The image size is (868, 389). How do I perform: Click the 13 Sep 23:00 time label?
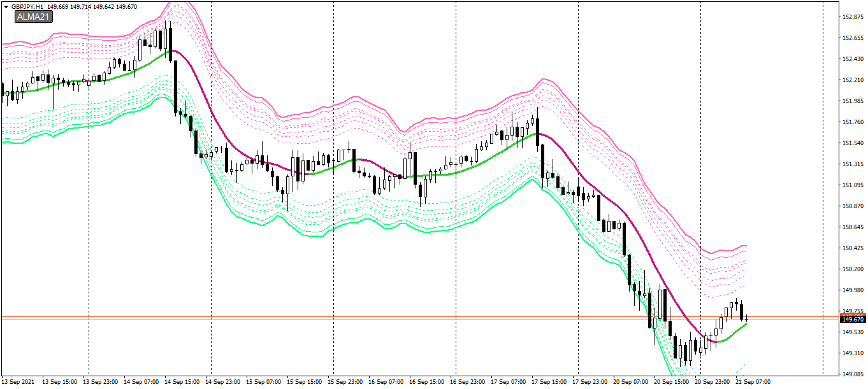pyautogui.click(x=101, y=382)
